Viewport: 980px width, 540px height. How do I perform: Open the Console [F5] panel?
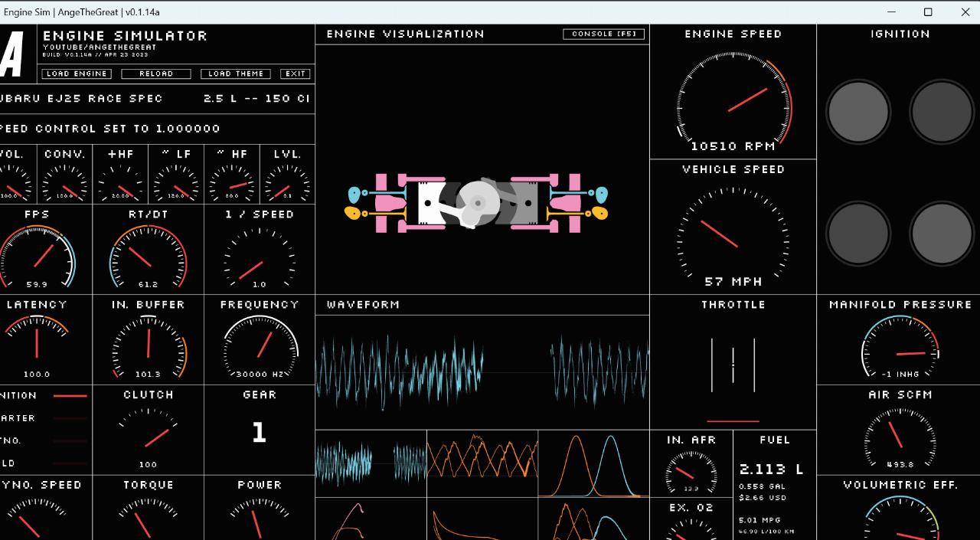pyautogui.click(x=603, y=34)
